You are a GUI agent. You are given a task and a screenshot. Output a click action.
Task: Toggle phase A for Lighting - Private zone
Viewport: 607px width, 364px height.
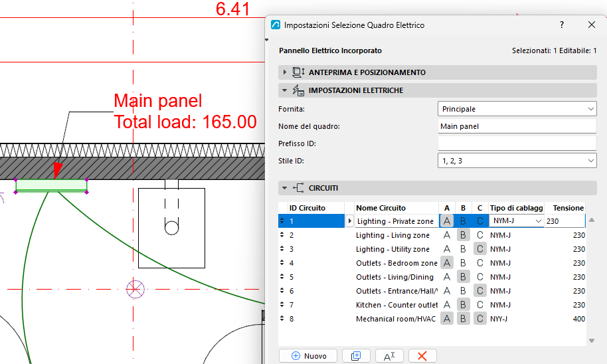[447, 221]
